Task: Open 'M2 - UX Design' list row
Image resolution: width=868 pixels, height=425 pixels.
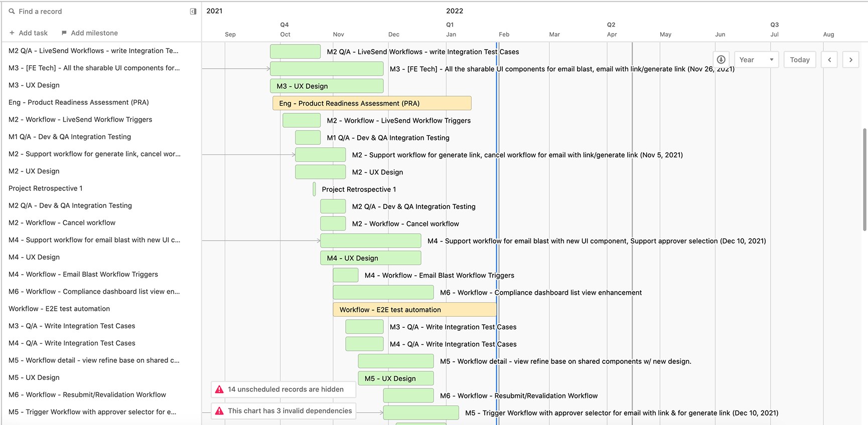Action: click(x=101, y=171)
